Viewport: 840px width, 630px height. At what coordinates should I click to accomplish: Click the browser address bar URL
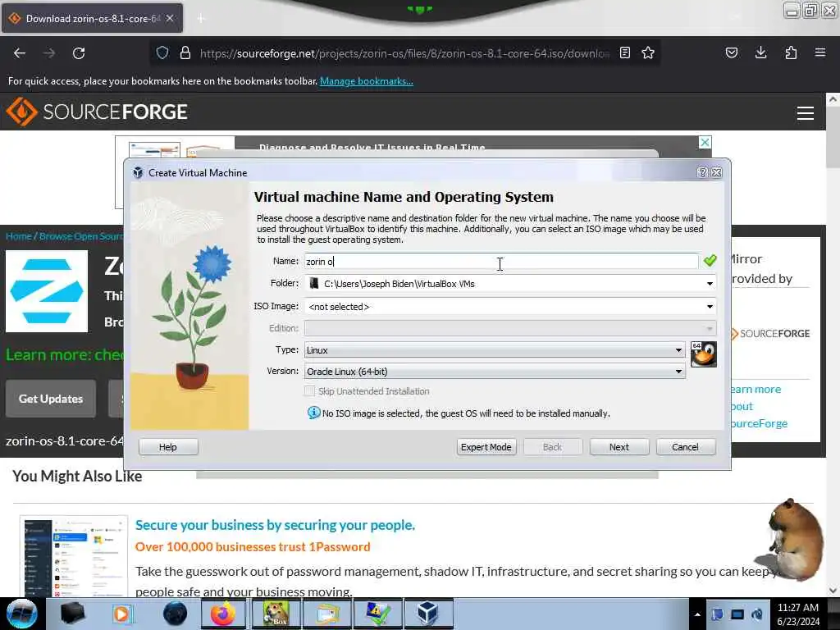[x=404, y=53]
